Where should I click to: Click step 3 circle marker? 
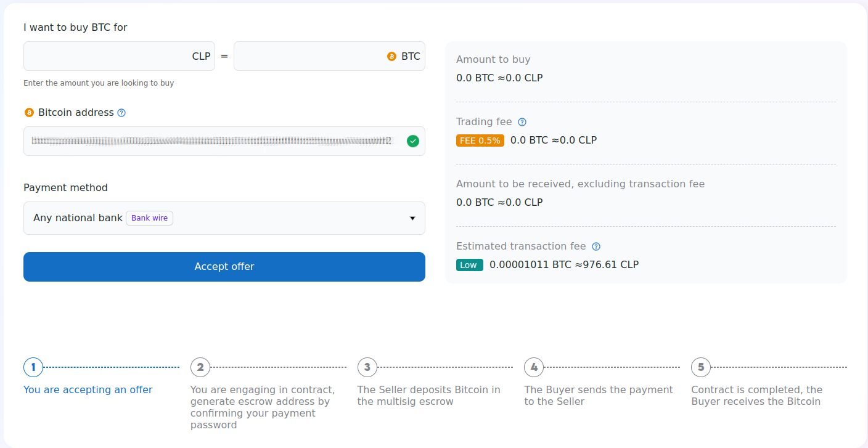coord(367,367)
